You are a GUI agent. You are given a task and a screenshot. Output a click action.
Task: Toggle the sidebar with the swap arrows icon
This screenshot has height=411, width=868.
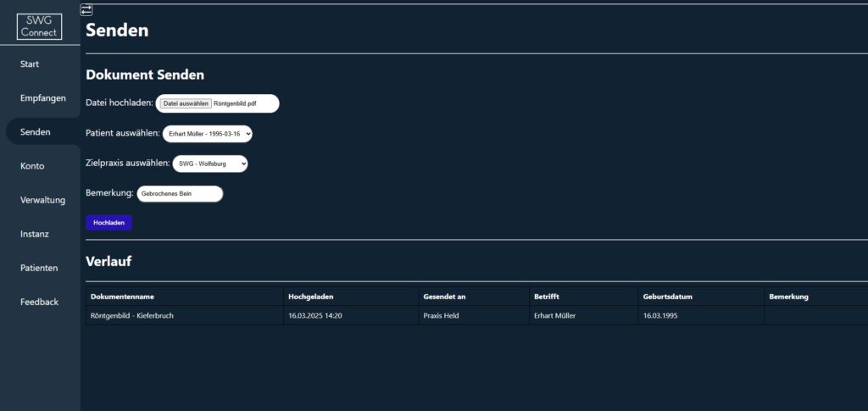[86, 10]
